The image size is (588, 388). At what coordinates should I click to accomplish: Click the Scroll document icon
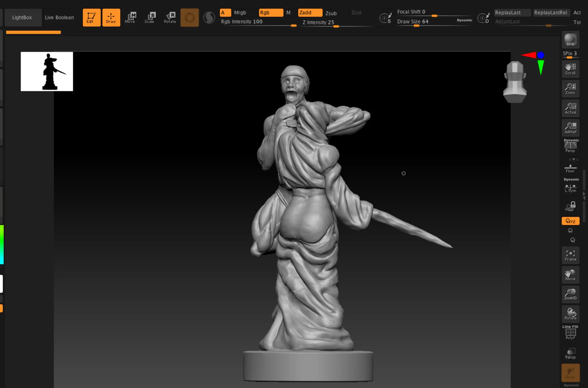click(x=570, y=69)
